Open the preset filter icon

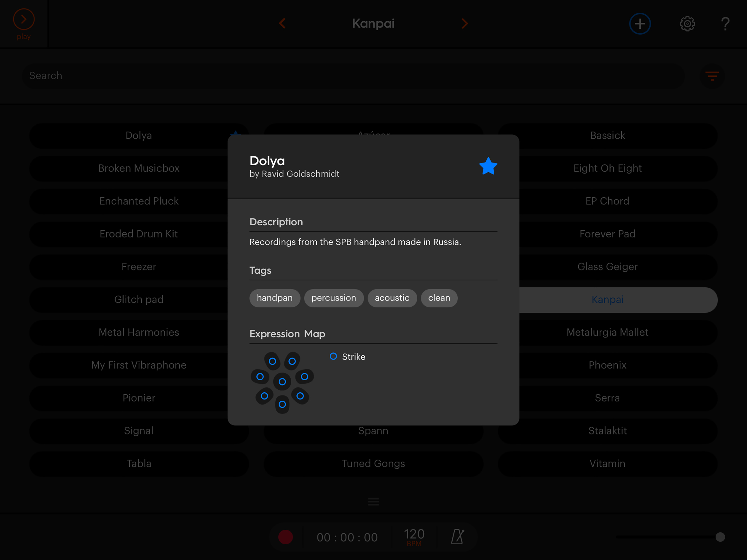point(712,76)
